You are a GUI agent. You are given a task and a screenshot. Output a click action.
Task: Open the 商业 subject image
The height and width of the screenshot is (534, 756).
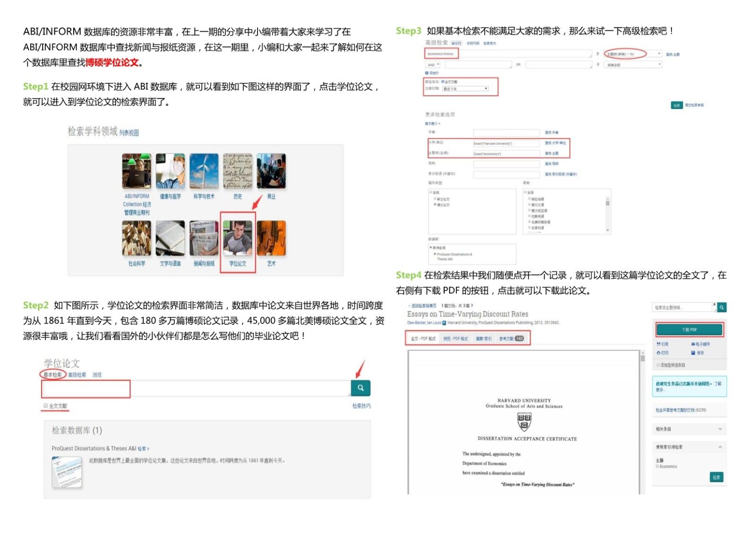271,171
